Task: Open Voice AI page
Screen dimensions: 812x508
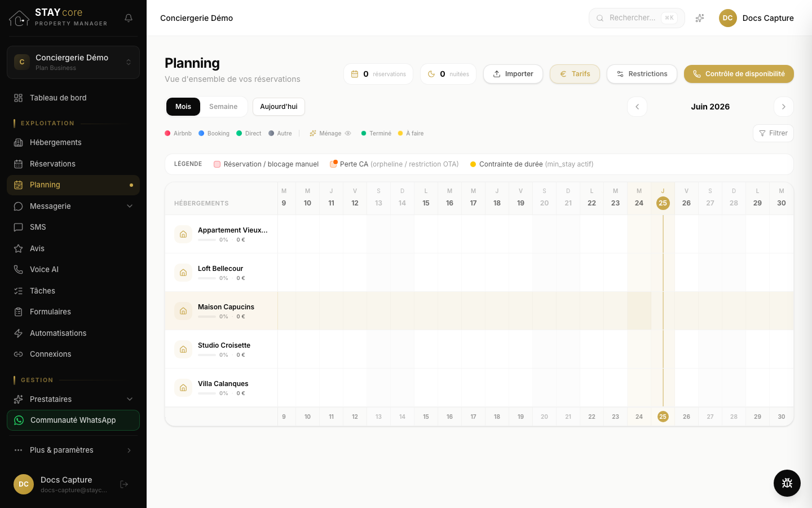Action: [73, 269]
